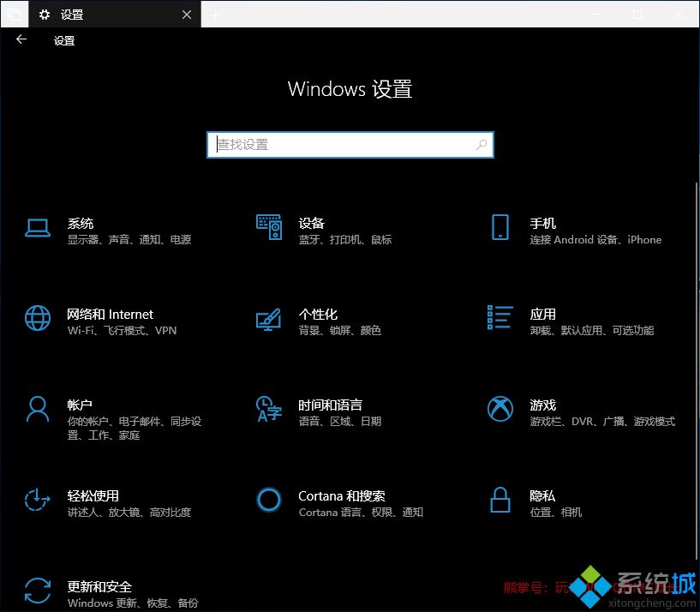The width and height of the screenshot is (700, 612).
Task: Open the Apps (应用) list icon
Action: [x=500, y=317]
